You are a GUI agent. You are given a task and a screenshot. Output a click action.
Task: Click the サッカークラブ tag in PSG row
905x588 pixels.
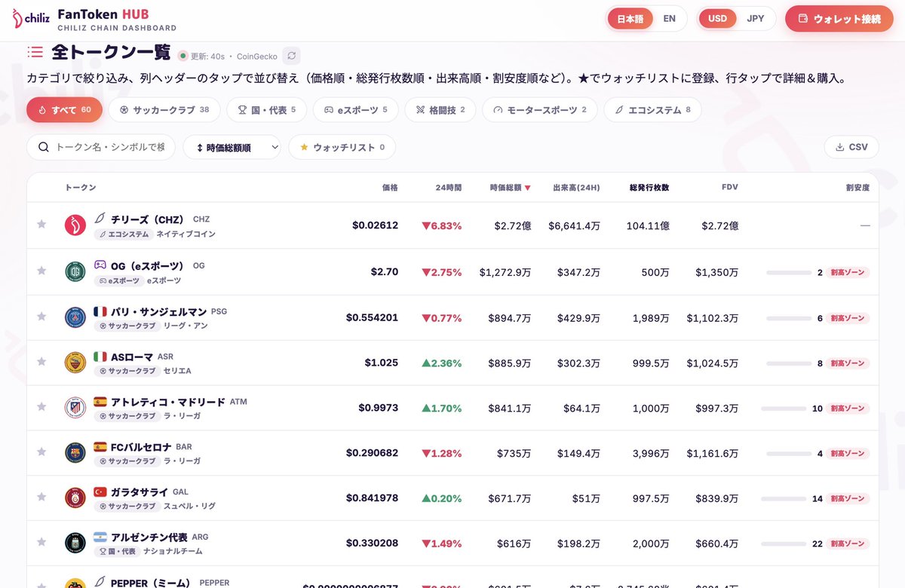coord(127,326)
